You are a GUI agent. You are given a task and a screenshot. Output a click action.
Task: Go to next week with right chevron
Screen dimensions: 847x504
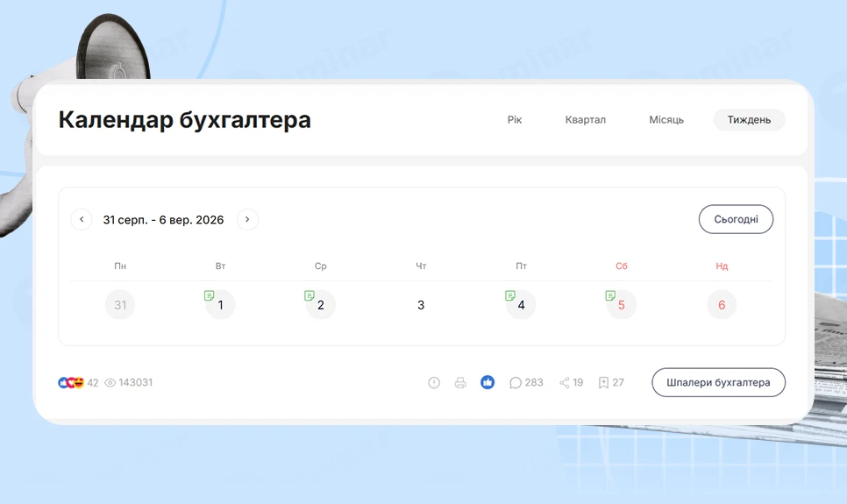247,219
